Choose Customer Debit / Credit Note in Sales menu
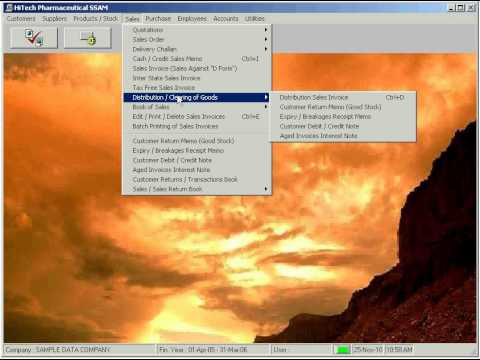Image resolution: width=480 pixels, height=360 pixels. click(x=197, y=160)
